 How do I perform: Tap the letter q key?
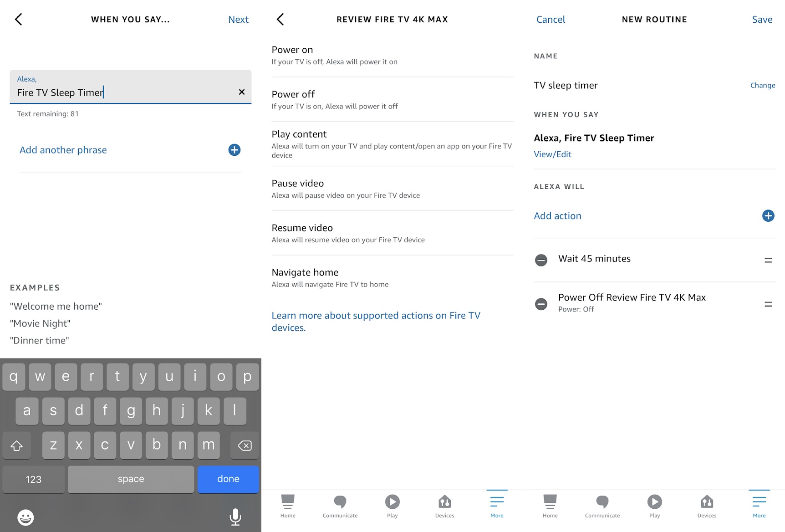(14, 377)
